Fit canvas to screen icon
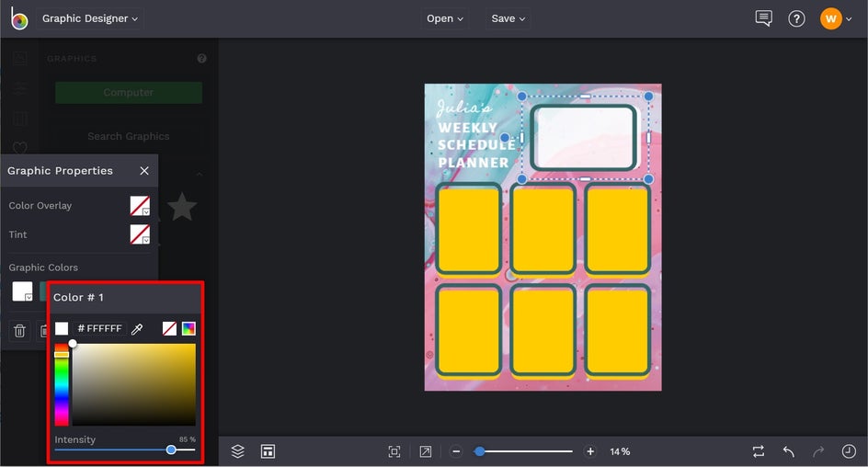Screen dimensions: 868x467 [394, 451]
